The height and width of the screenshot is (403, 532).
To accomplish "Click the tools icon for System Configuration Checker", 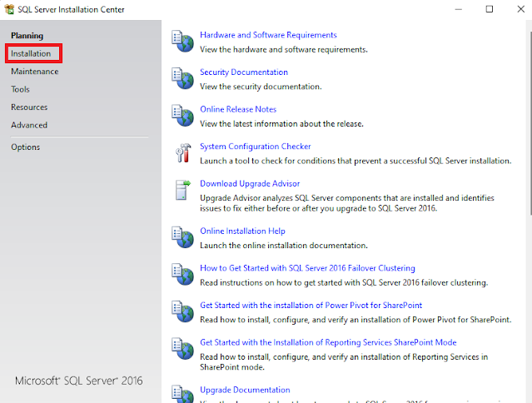I will (x=183, y=152).
